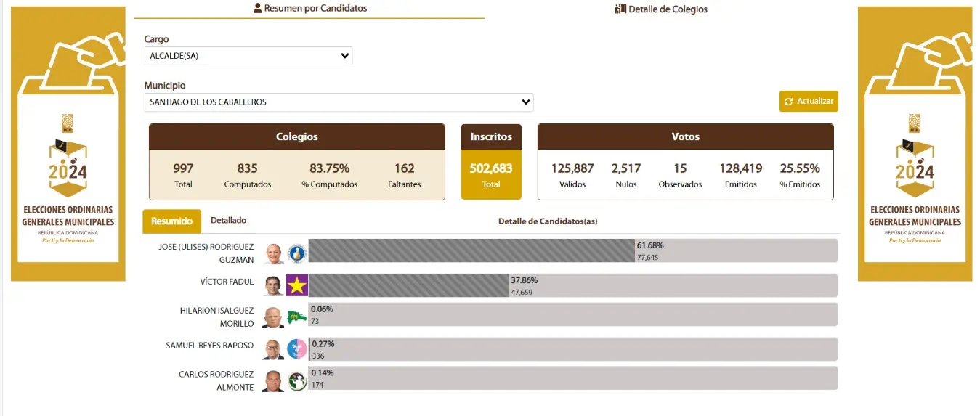This screenshot has width=980, height=416.
Task: Click Carlos Rodriguez Almonte's candidate photo
Action: 274,381
